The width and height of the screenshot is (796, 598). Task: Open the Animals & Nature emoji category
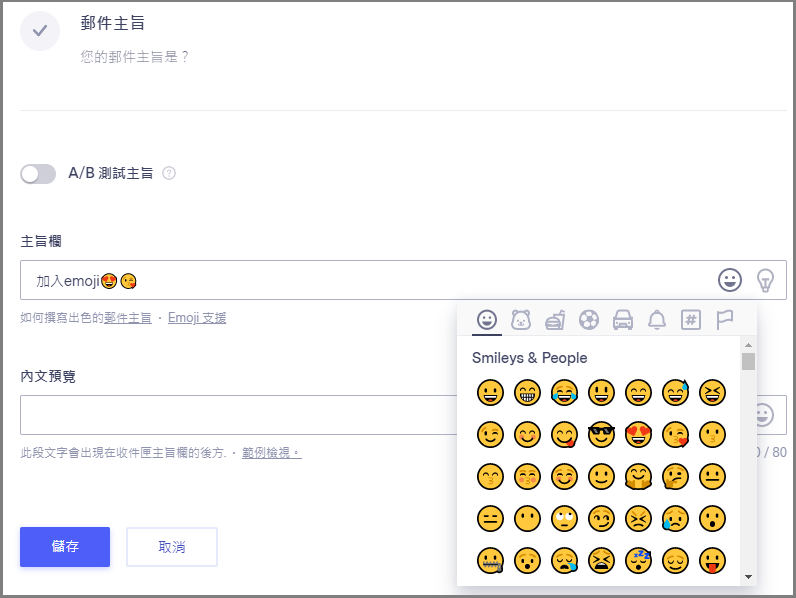(521, 320)
